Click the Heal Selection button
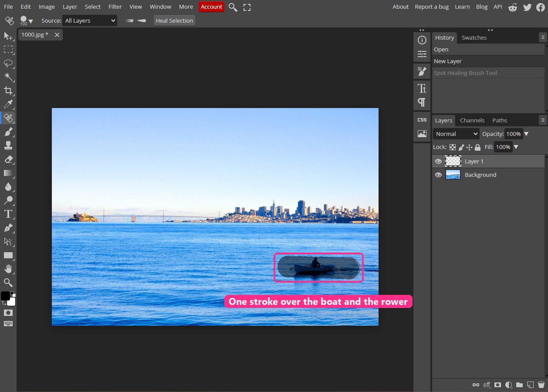Screen dimensions: 548x392 174,20
